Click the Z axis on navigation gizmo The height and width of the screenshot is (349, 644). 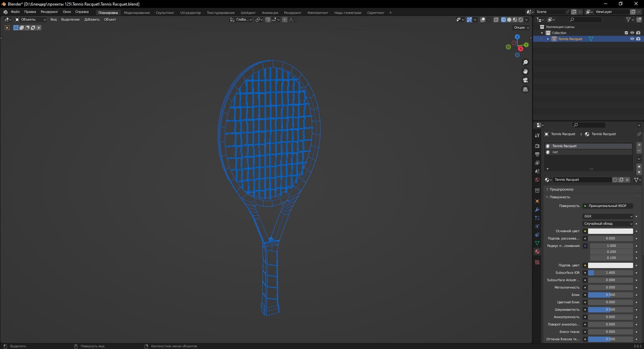pos(517,37)
